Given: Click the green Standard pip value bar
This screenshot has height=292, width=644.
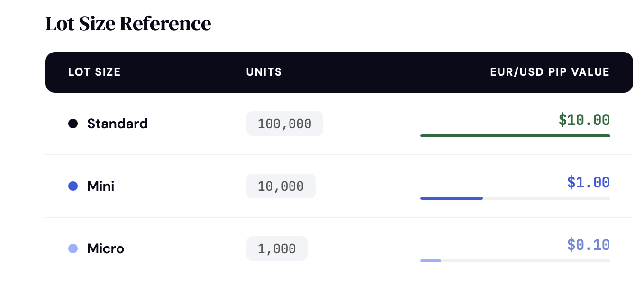Looking at the screenshot, I should click(515, 136).
